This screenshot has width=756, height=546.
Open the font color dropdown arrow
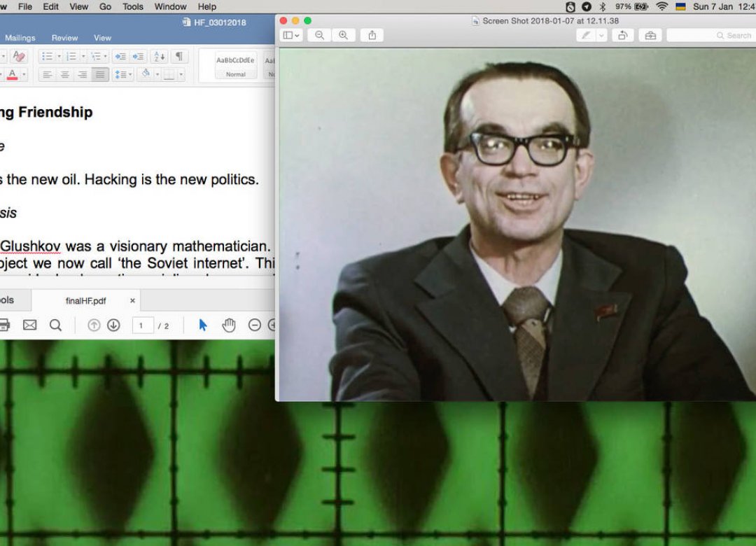click(x=24, y=75)
